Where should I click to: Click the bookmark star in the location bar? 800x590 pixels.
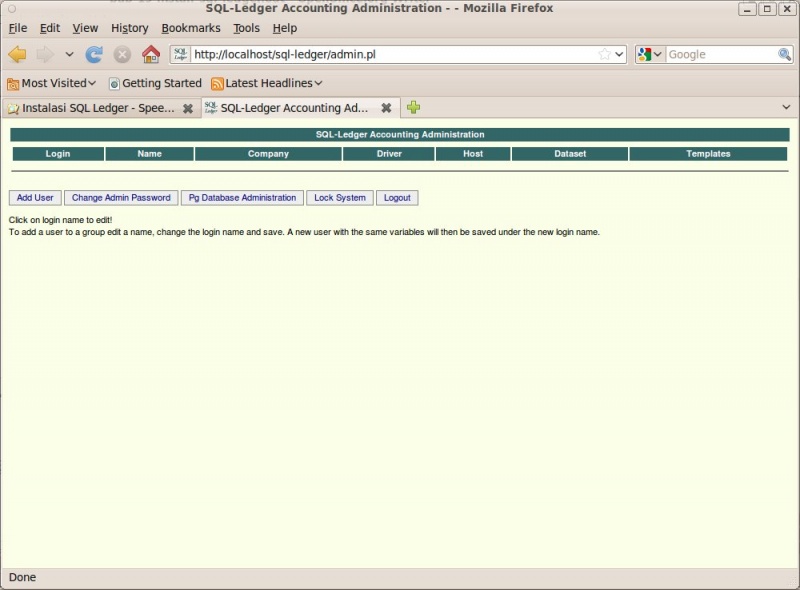(x=605, y=54)
